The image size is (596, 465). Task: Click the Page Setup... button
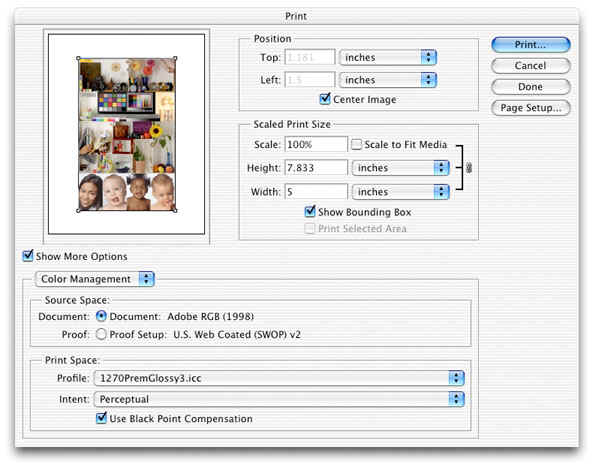coord(531,108)
